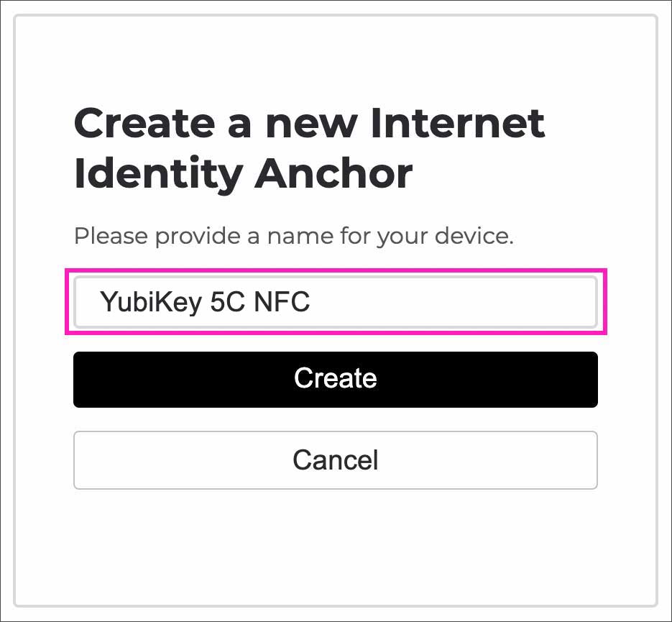Dismiss the dialog using Cancel
Image resolution: width=672 pixels, height=622 pixels.
[x=336, y=460]
